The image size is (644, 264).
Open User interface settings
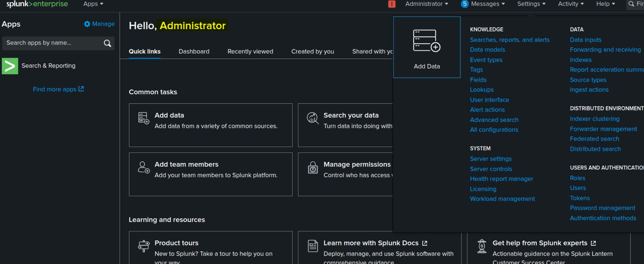(489, 100)
